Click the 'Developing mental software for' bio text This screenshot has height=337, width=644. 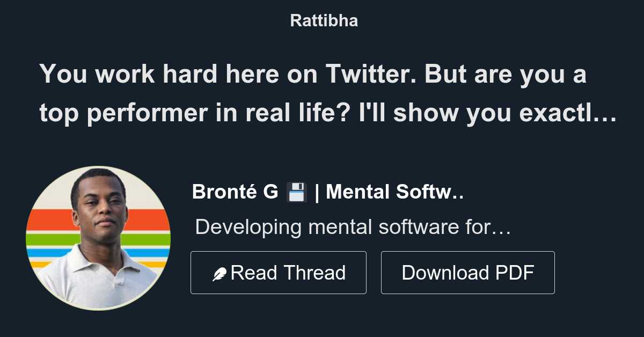coord(354,227)
